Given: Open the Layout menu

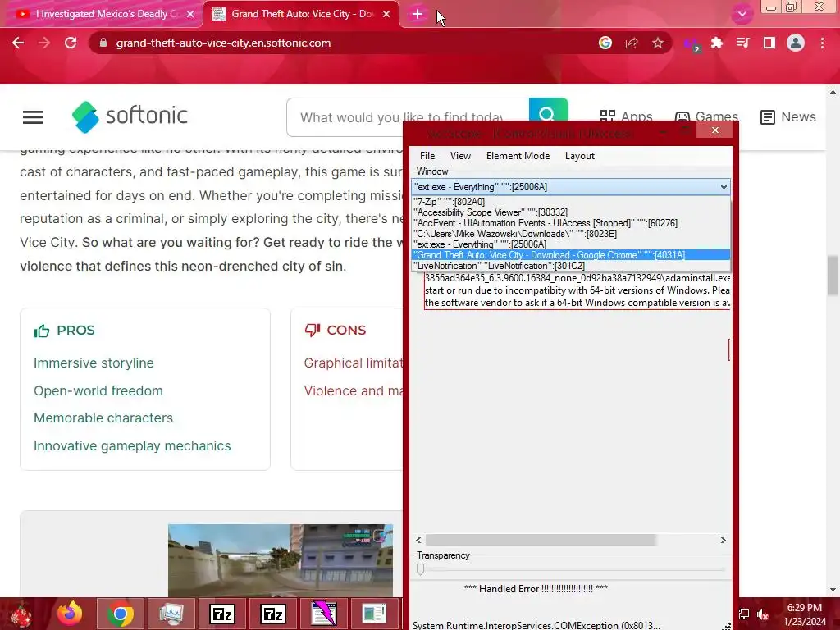Looking at the screenshot, I should click(x=580, y=156).
